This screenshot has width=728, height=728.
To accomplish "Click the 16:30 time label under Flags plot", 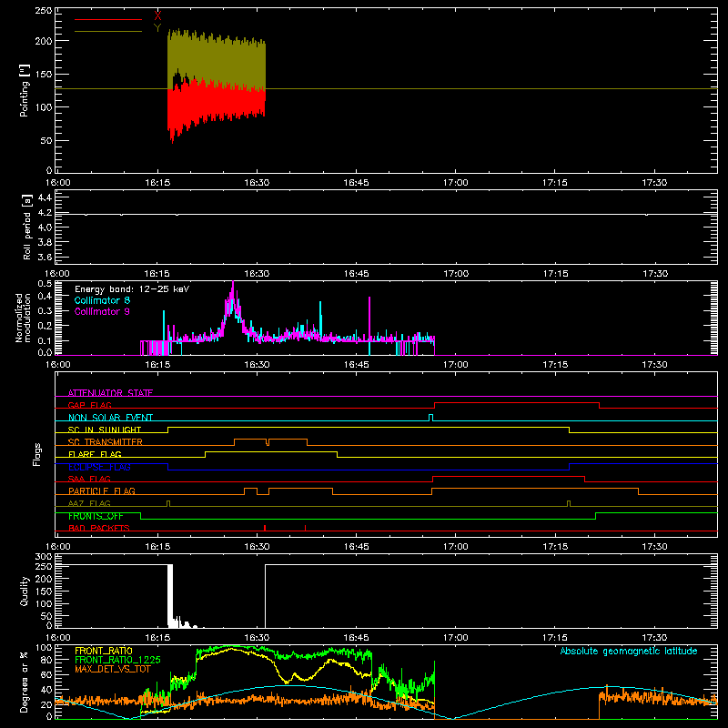I will coord(257,547).
